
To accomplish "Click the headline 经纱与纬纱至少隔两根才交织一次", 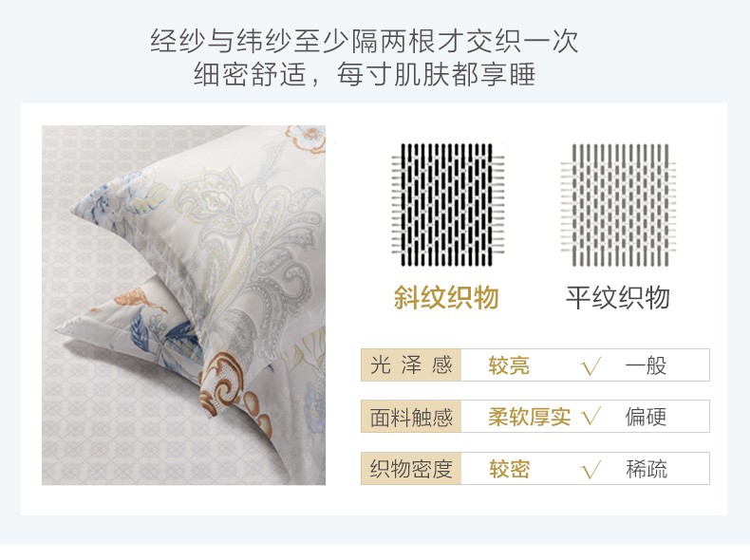I will click(x=365, y=41).
